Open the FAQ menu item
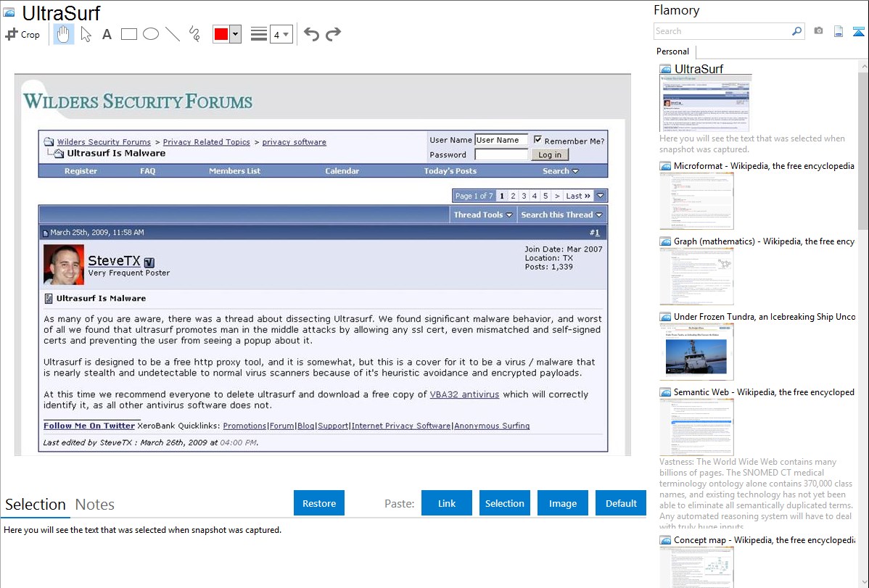 tap(148, 170)
